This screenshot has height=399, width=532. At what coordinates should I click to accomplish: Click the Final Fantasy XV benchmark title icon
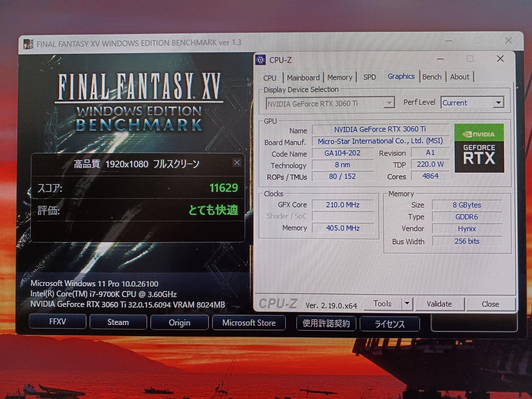click(28, 44)
